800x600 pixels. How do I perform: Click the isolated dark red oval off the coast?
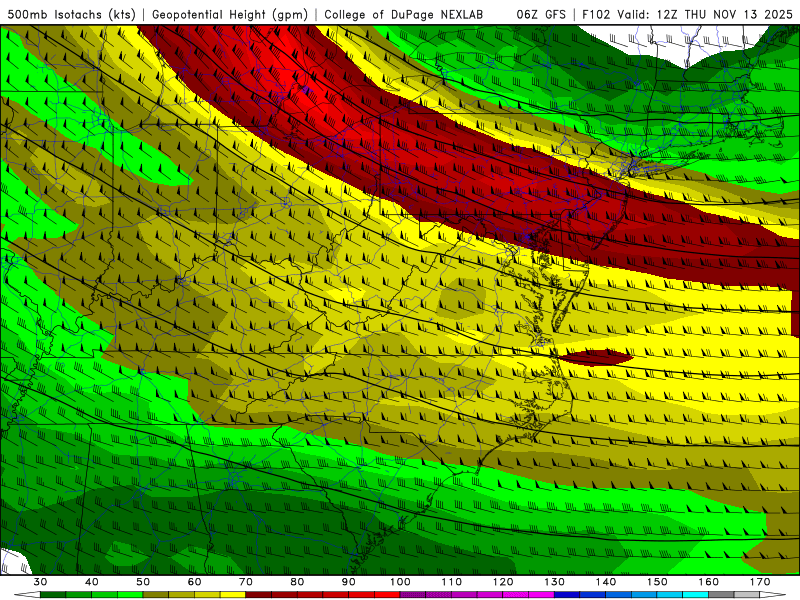pyautogui.click(x=595, y=357)
